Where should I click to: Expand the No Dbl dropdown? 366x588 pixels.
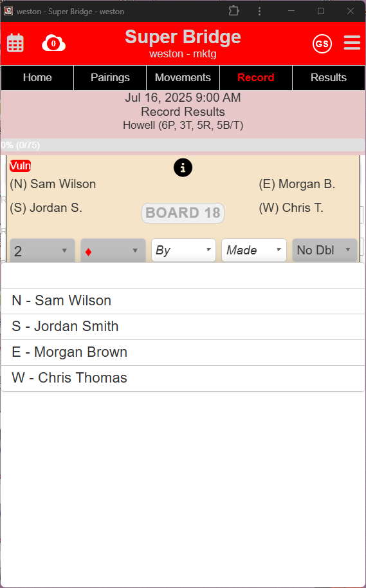coord(324,250)
